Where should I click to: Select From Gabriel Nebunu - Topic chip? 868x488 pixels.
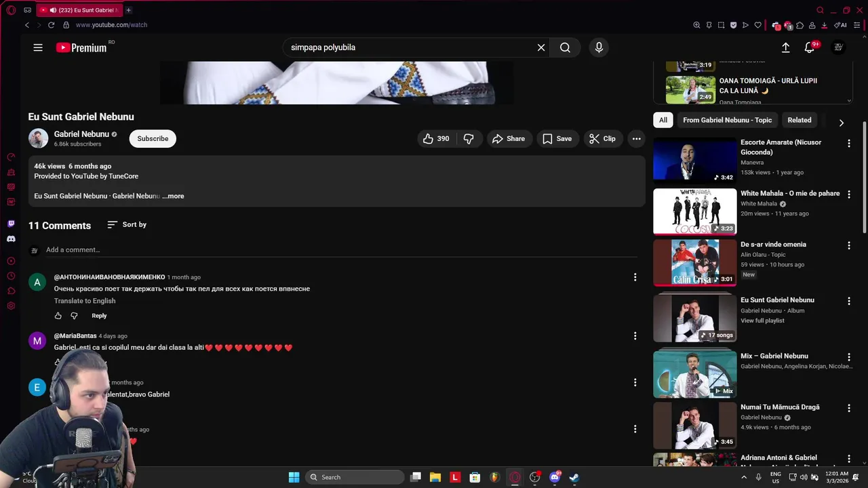pos(727,120)
